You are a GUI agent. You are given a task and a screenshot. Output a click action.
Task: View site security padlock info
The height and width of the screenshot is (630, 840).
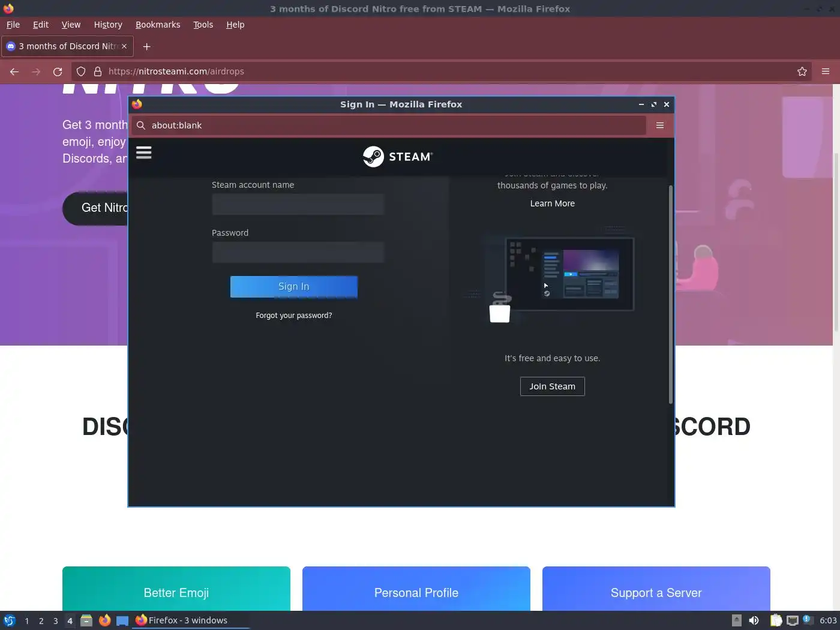[98, 71]
